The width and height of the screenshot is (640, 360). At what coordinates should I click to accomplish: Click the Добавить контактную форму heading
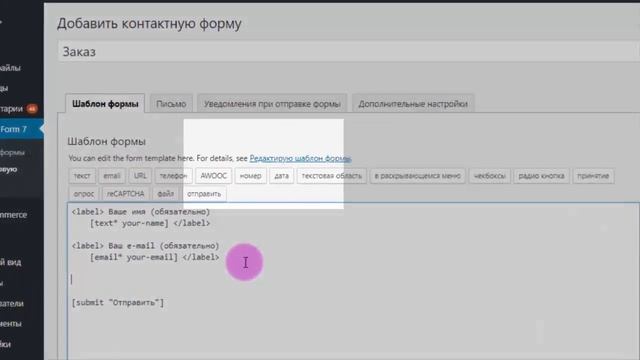point(149,24)
